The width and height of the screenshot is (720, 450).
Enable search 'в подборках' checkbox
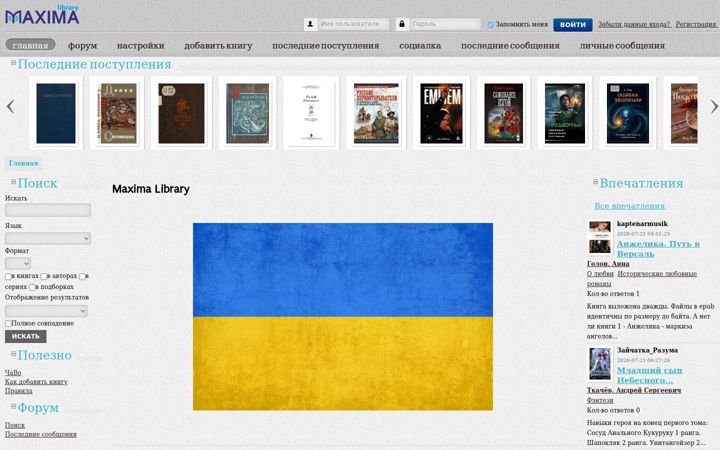point(32,287)
